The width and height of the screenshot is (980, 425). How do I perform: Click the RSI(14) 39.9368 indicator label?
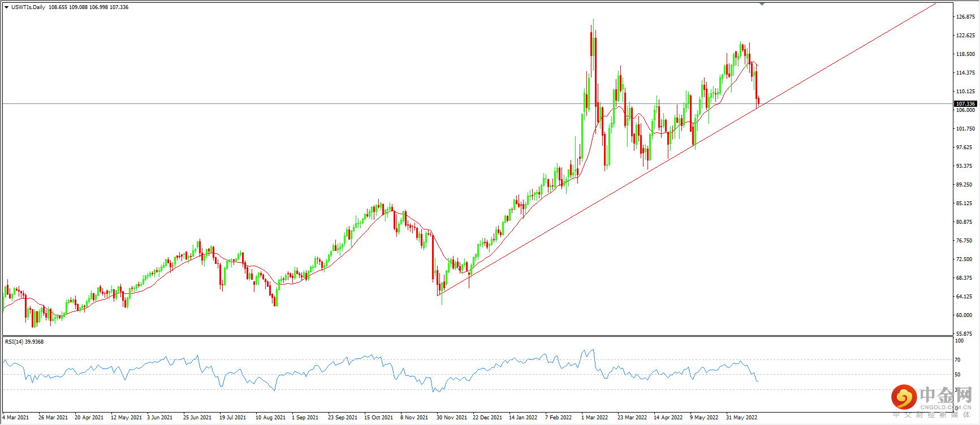tap(24, 342)
